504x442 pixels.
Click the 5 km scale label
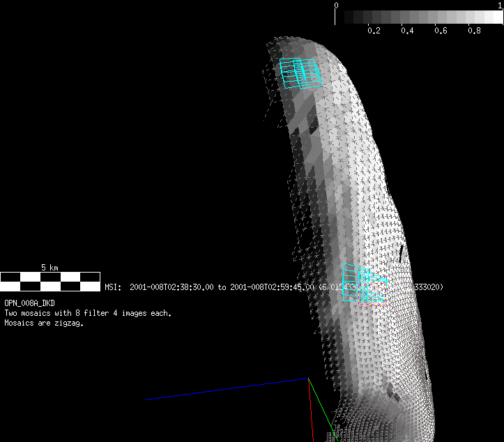click(49, 268)
